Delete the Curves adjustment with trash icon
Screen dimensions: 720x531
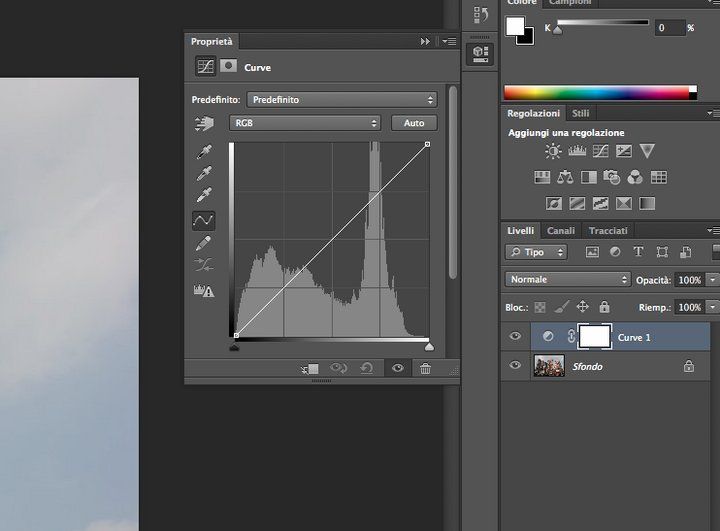425,368
